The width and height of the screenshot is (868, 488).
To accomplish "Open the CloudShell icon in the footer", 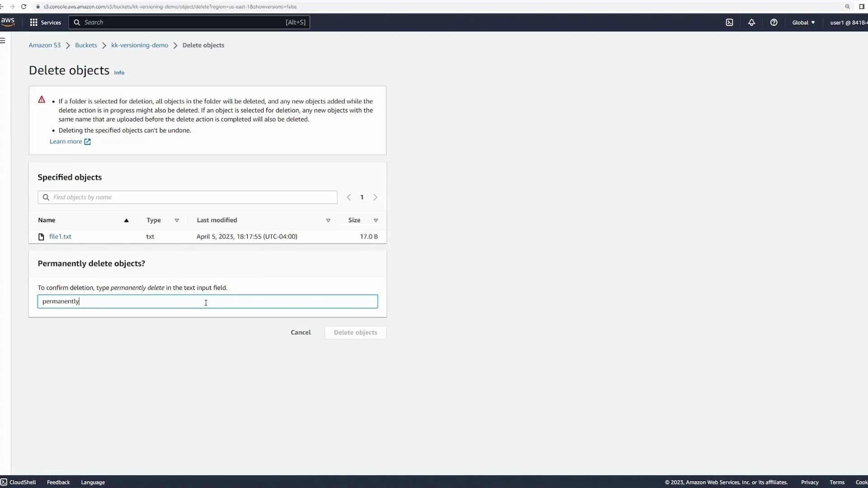I will coord(4,482).
